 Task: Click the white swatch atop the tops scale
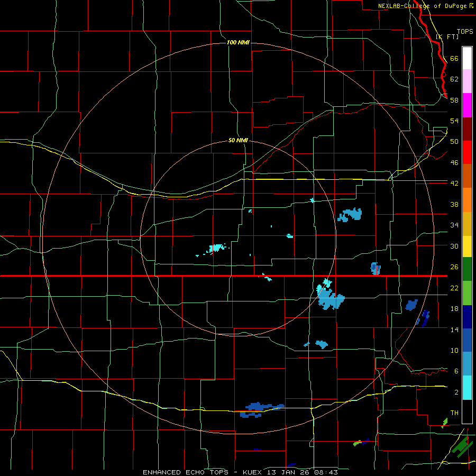[467, 58]
